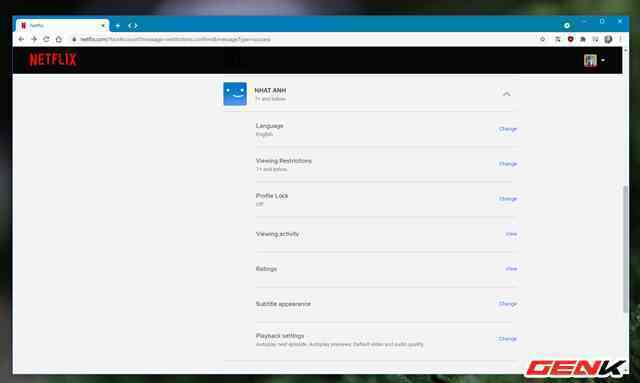The height and width of the screenshot is (383, 640).
Task: Change the Profile Lock setting
Action: (507, 199)
